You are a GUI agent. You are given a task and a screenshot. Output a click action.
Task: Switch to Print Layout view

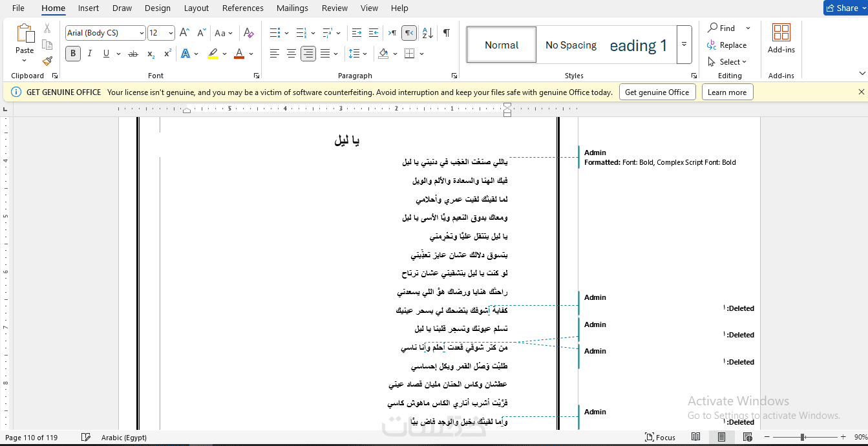[721, 438]
